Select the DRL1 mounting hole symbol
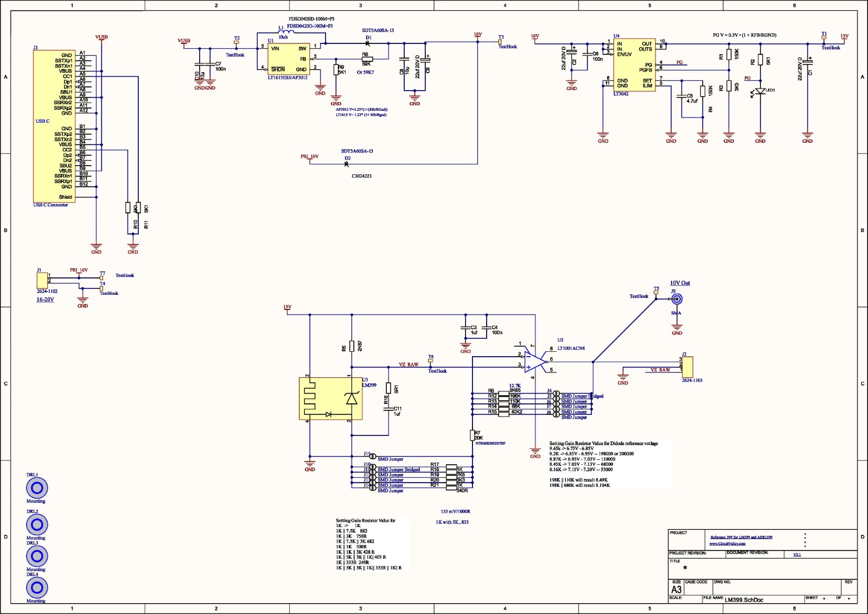The height and width of the screenshot is (614, 868). [37, 488]
